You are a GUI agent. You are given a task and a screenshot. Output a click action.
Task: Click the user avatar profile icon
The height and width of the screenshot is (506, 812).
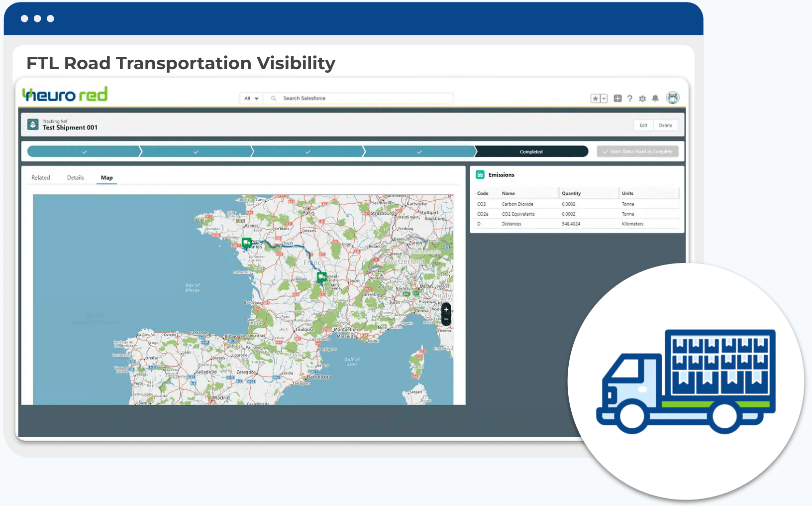(x=673, y=98)
